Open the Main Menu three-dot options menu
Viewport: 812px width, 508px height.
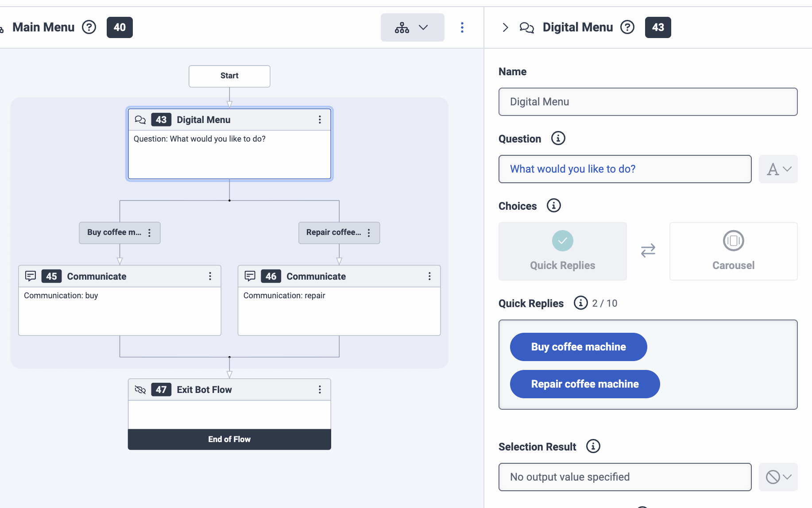462,27
